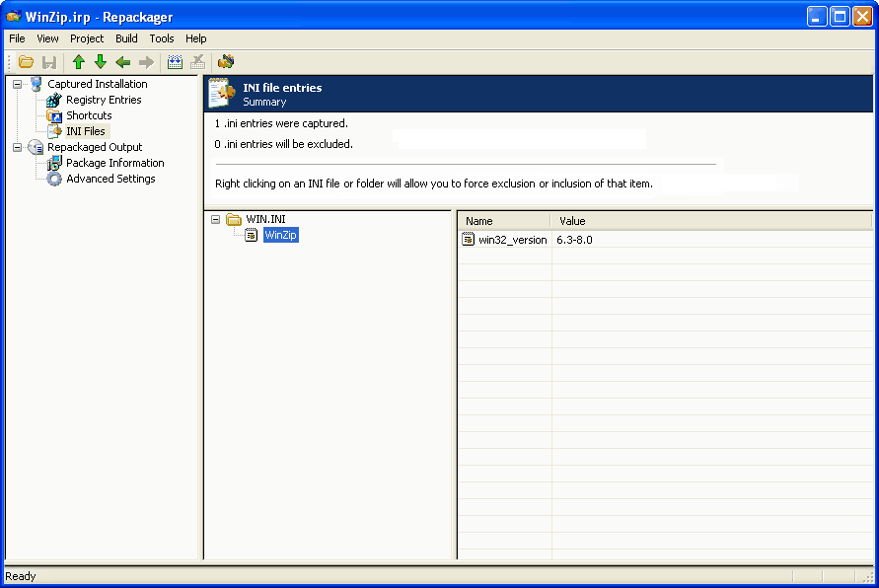Click the win32_version entry icon

[469, 240]
